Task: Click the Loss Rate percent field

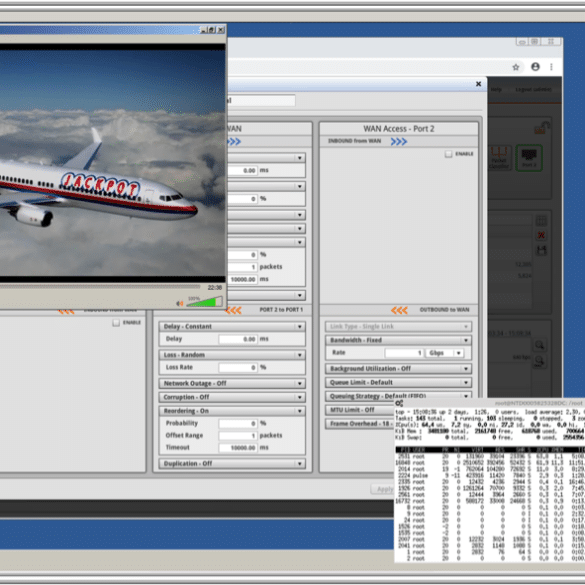Action: [x=238, y=367]
